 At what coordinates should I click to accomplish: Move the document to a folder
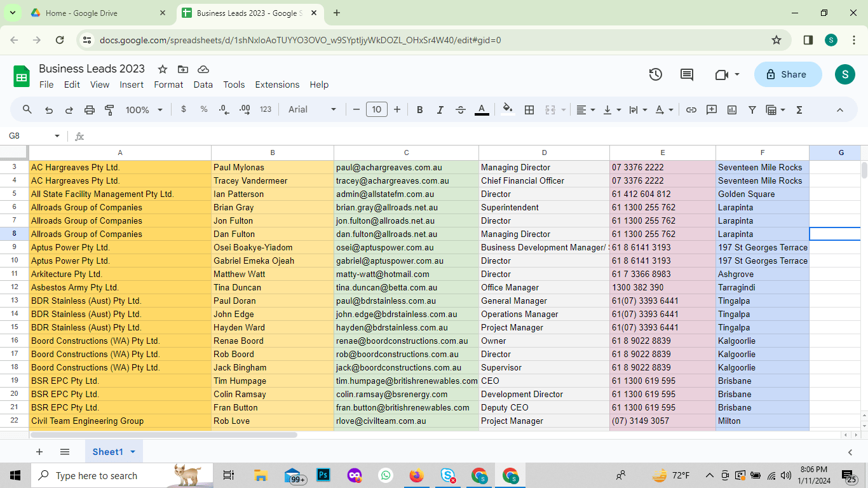pos(183,69)
